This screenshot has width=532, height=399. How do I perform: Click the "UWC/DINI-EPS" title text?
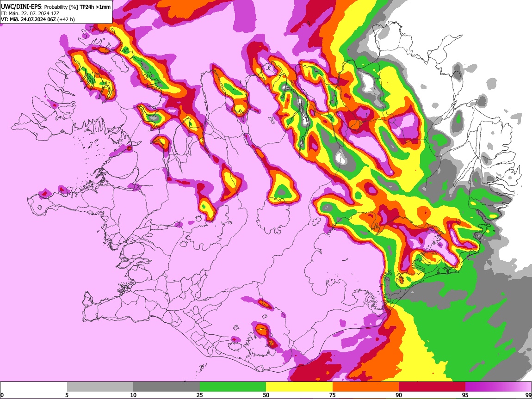pos(20,7)
